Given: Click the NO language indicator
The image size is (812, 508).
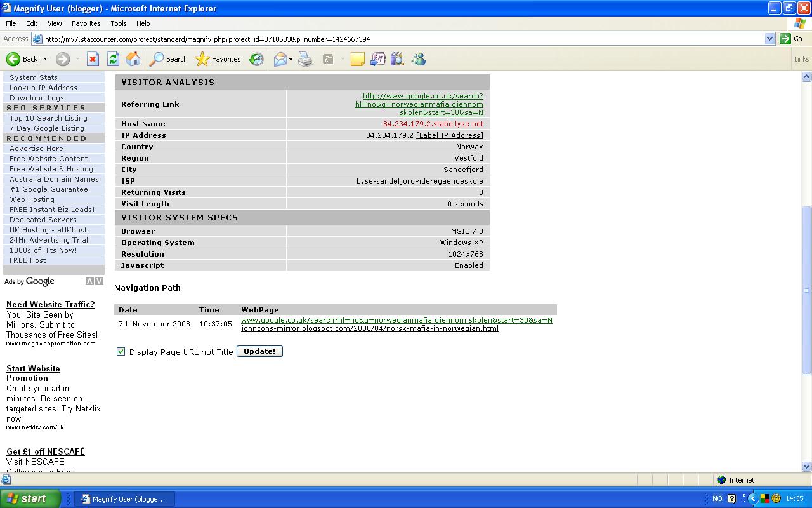Looking at the screenshot, I should pyautogui.click(x=717, y=498).
